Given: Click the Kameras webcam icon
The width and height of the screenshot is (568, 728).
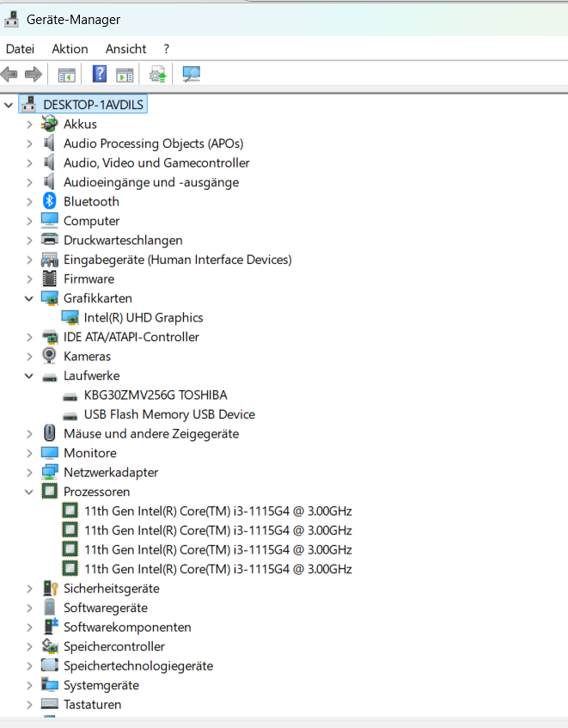Looking at the screenshot, I should point(50,356).
